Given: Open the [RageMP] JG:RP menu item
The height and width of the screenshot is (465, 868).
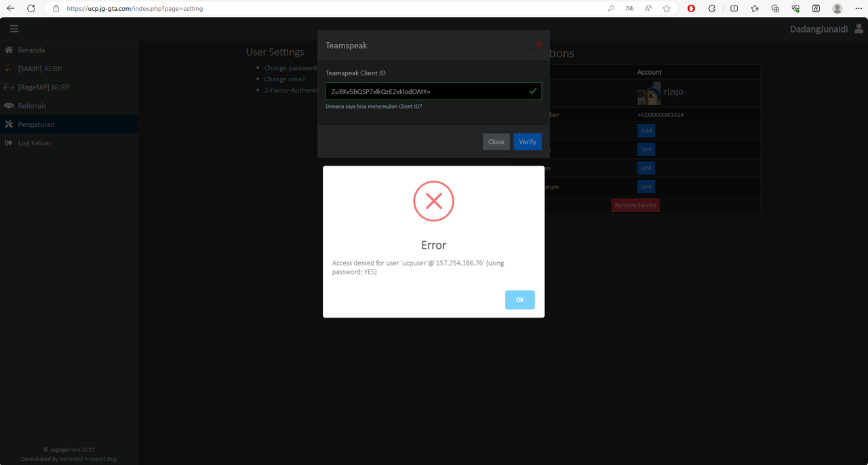Looking at the screenshot, I should tap(69, 87).
